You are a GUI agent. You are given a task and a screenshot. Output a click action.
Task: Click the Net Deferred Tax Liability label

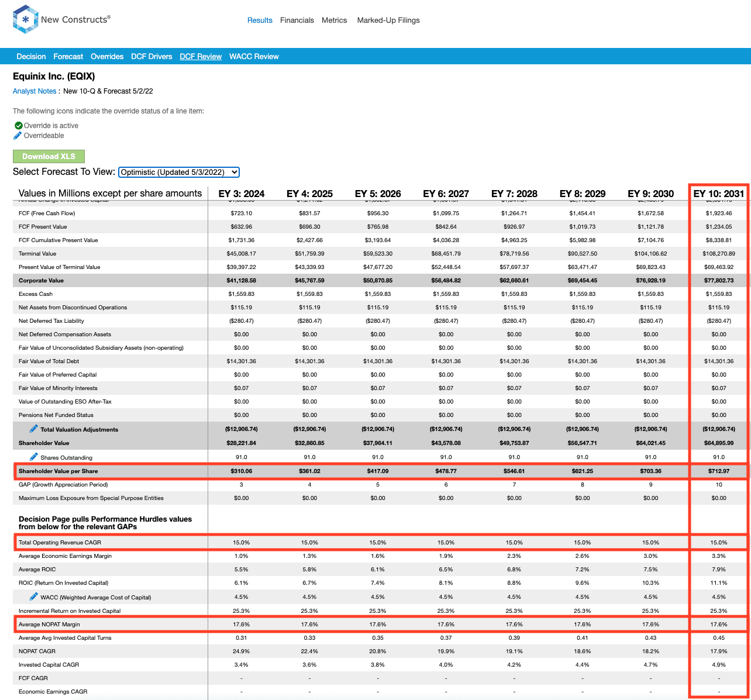click(x=51, y=321)
